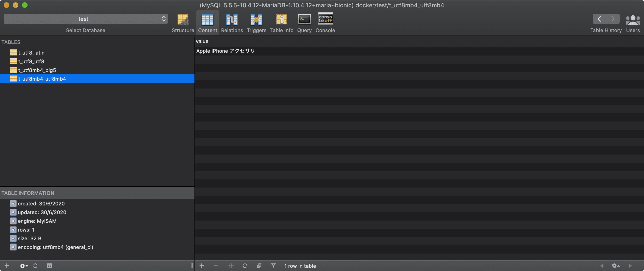This screenshot has width=644, height=271.
Task: Add a new row to the table
Action: (202, 266)
